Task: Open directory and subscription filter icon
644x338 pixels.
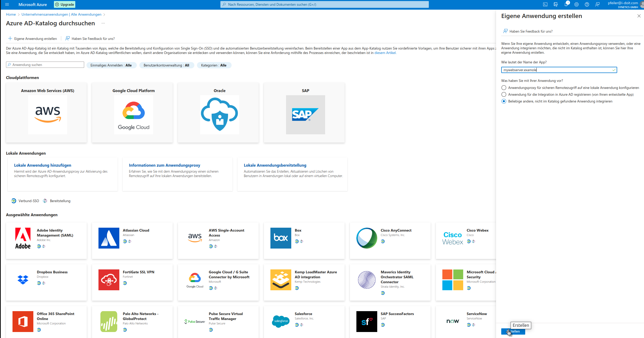Action: (x=555, y=4)
